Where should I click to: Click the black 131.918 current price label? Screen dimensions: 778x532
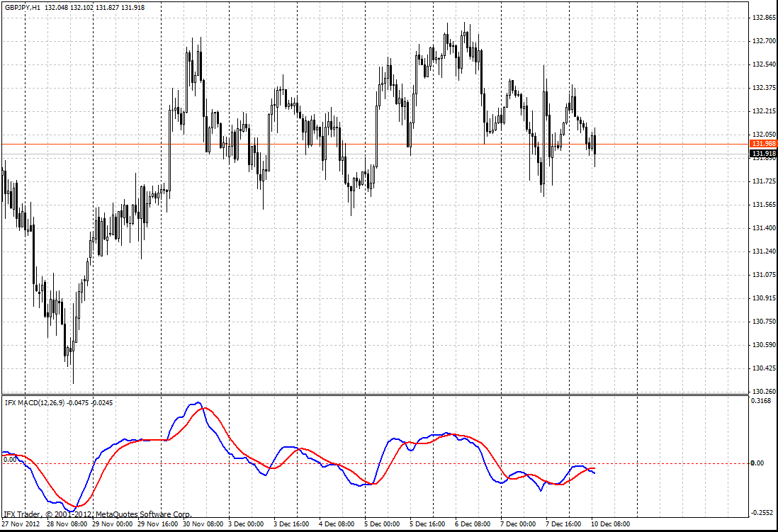point(763,154)
